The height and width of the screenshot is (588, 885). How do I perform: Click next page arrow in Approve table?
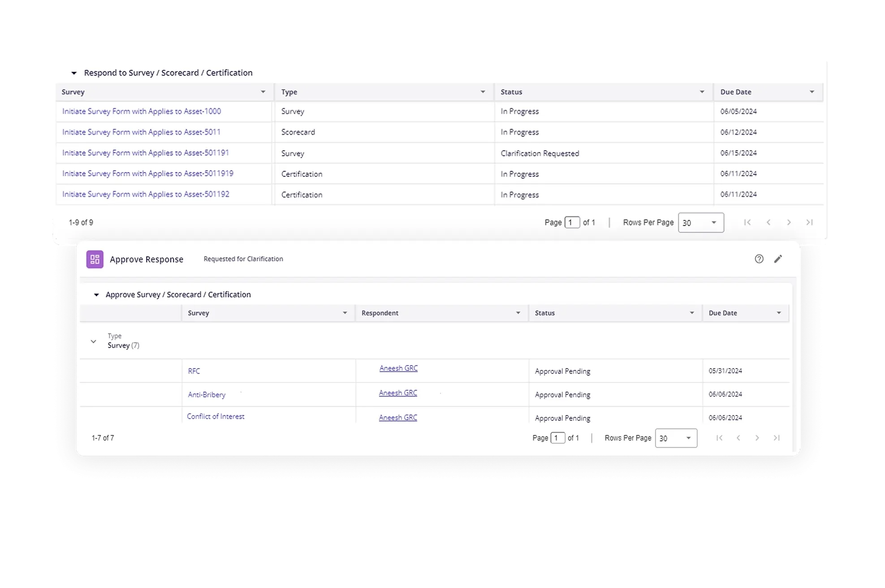pyautogui.click(x=757, y=438)
